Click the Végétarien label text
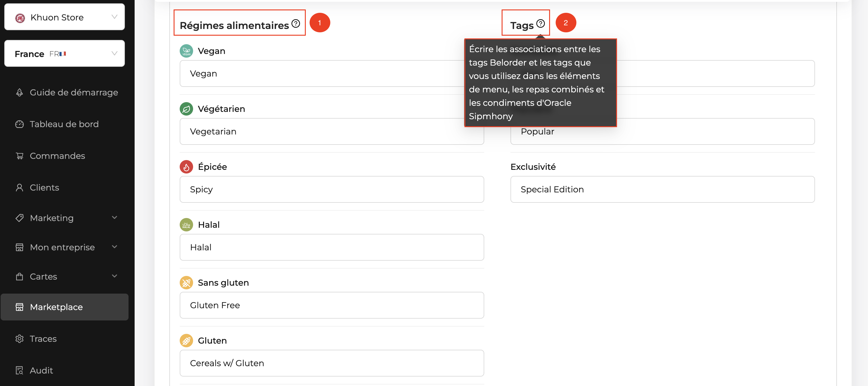868x386 pixels. point(221,109)
